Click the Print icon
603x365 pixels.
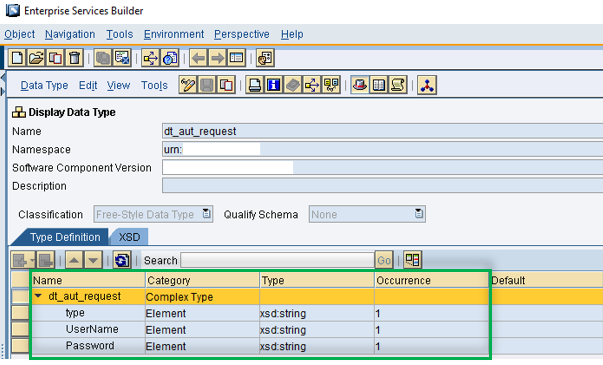pos(255,85)
